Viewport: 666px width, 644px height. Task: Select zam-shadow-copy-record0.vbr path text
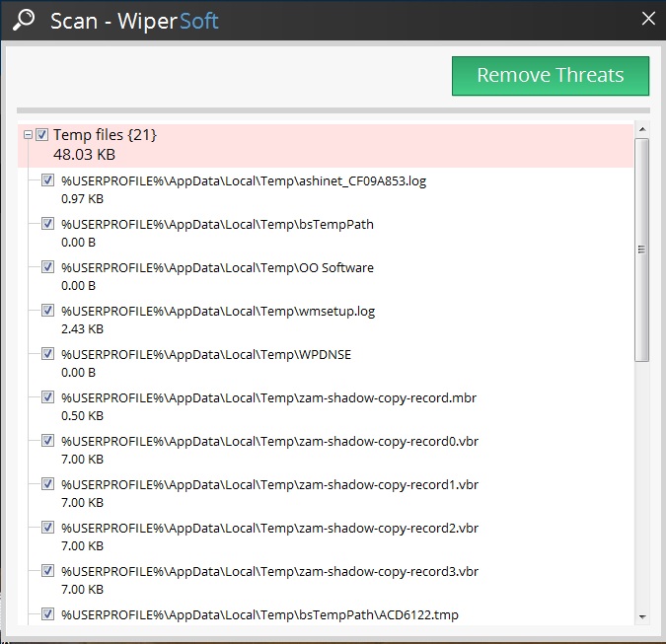[x=269, y=442]
